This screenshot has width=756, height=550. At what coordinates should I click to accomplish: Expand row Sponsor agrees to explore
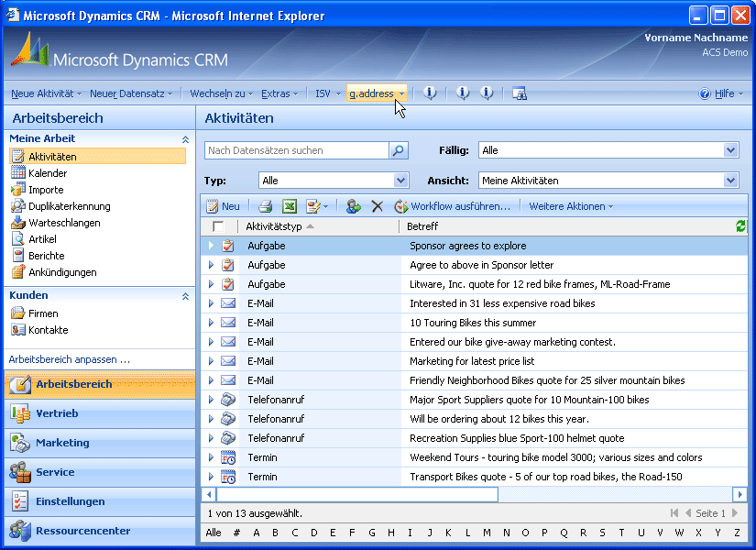pyautogui.click(x=211, y=246)
